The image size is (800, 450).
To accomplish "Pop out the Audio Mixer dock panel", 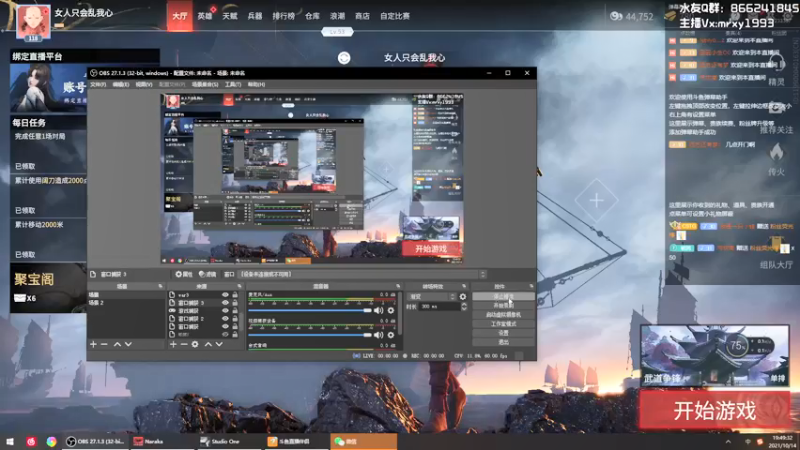I will coord(398,286).
